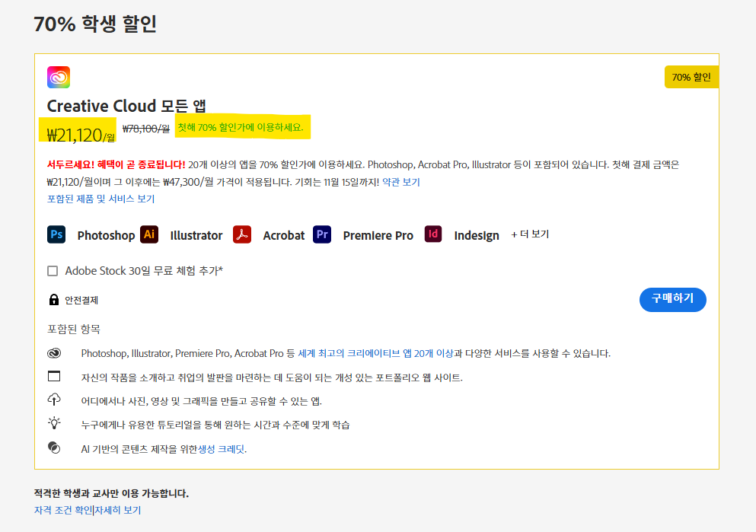Click the 튜토리얼 learning feature description line

[x=215, y=425]
